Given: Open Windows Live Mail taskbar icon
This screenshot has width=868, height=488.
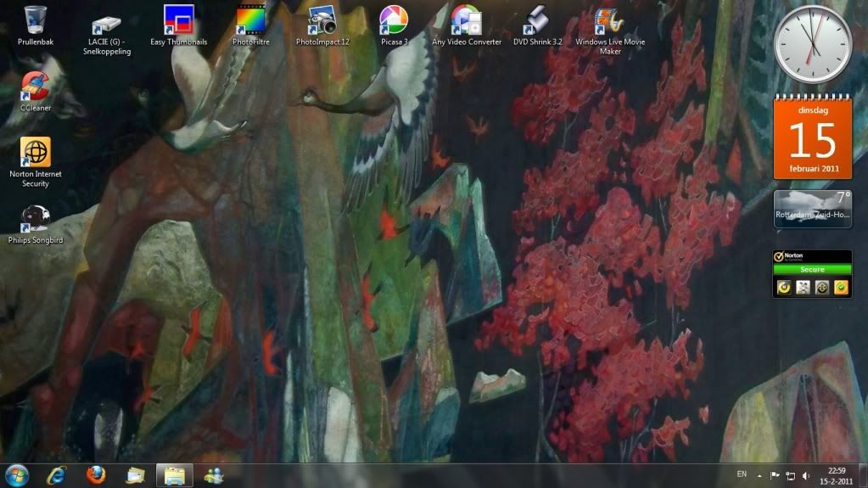Looking at the screenshot, I should 135,476.
